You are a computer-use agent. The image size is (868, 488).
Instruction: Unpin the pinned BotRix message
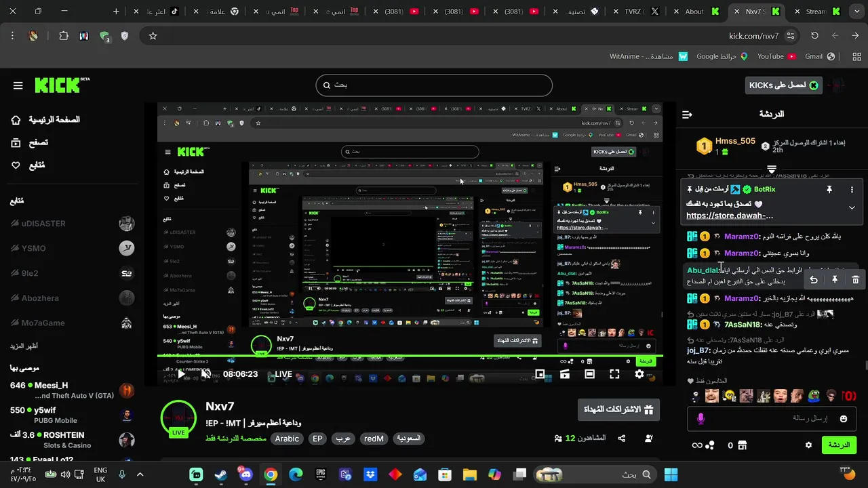[x=829, y=190]
